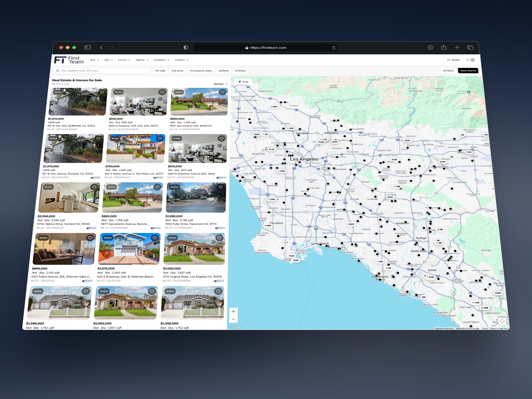Go back with the browser back arrow
532x399 pixels.
[x=101, y=47]
